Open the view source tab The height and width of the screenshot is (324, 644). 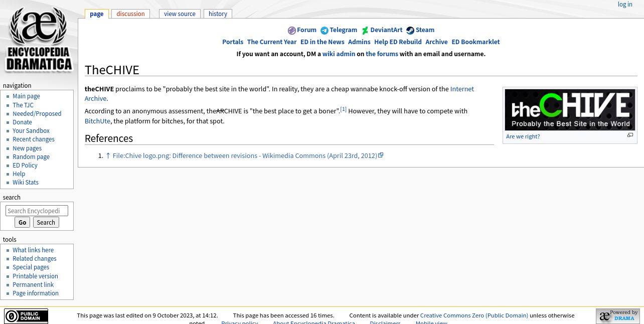[x=180, y=14]
